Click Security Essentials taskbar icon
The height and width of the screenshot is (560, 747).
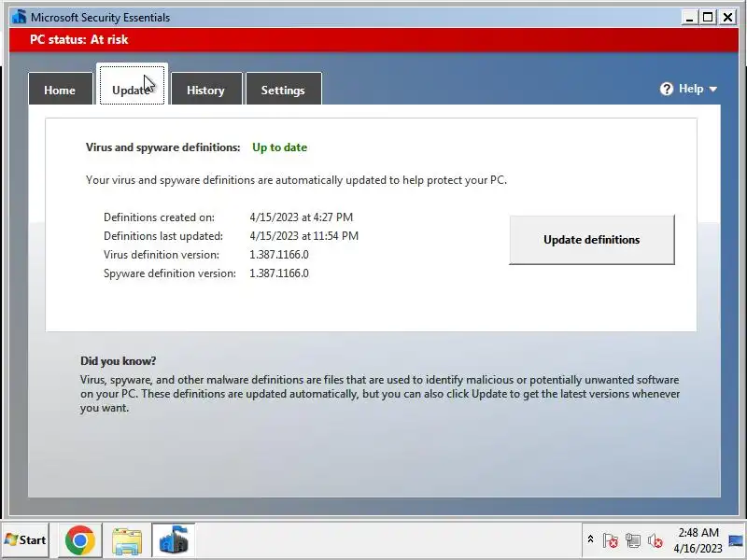(174, 540)
